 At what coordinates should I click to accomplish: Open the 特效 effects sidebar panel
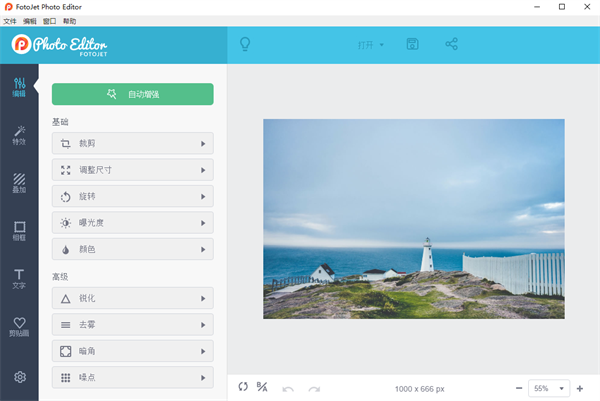click(19, 135)
